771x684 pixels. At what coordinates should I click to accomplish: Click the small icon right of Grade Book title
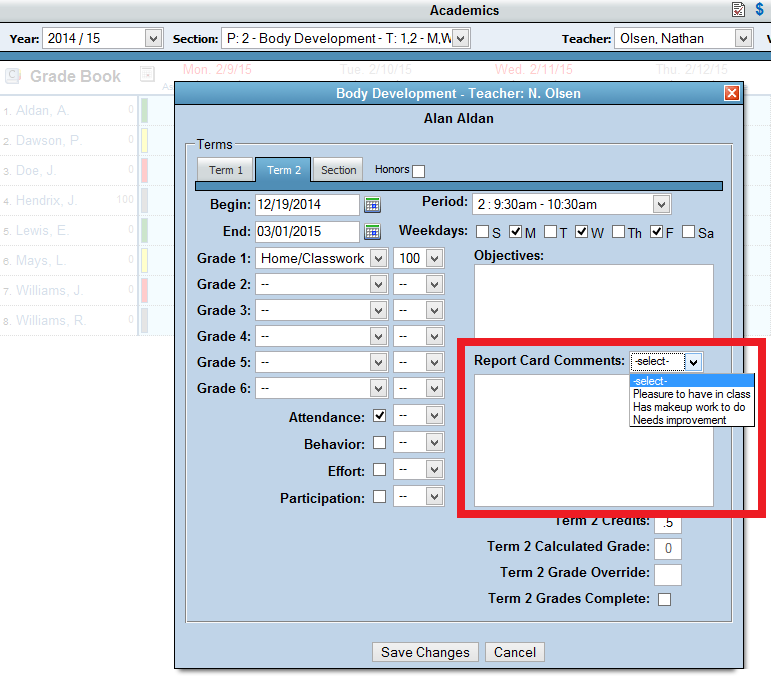pos(147,74)
